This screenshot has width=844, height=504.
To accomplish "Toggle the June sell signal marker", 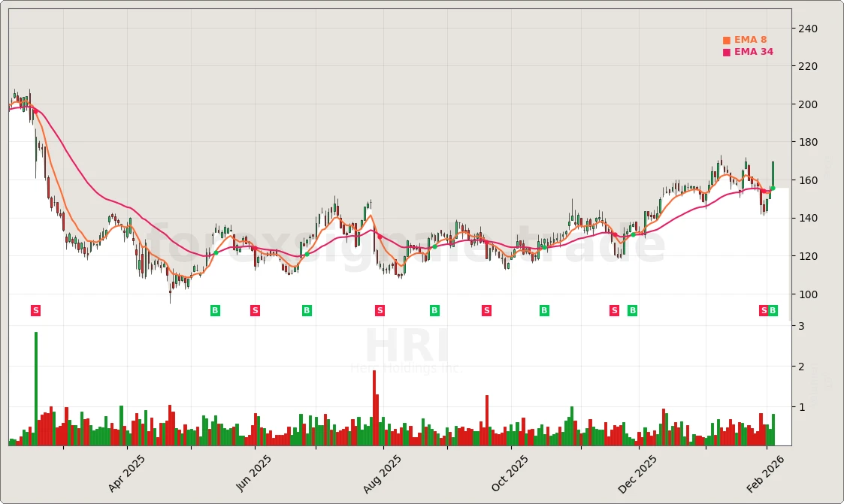I will click(x=256, y=309).
